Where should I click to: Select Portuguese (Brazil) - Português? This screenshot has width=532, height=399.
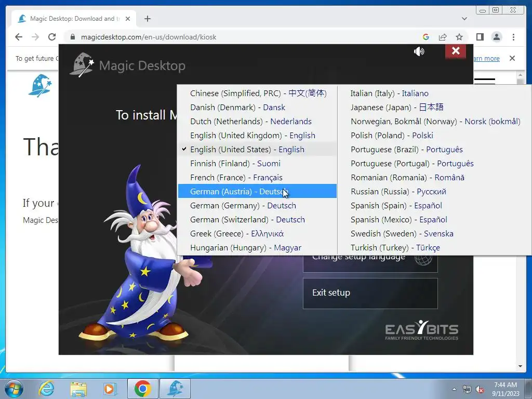[x=435, y=149]
